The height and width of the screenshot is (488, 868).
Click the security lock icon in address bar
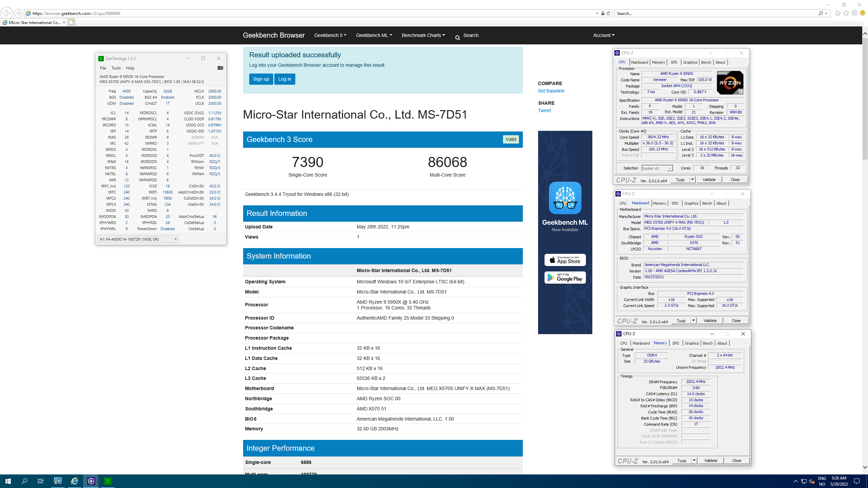(x=603, y=13)
